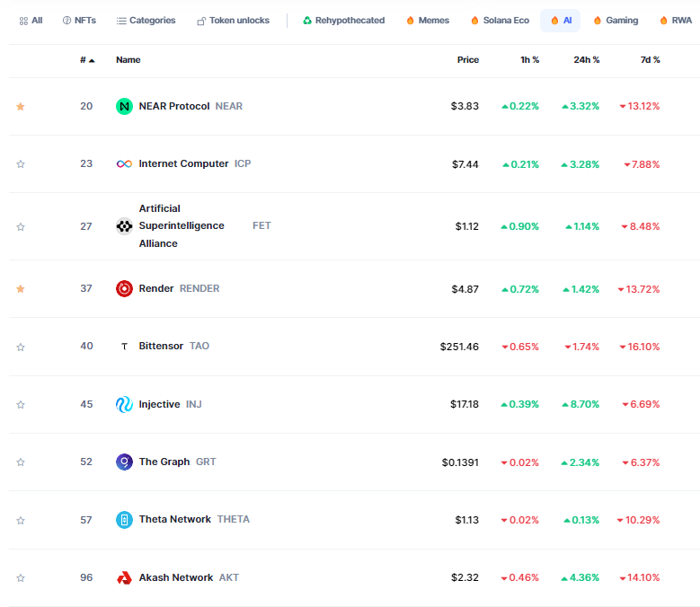The width and height of the screenshot is (700, 607).
Task: Click Render's rank number 37
Action: (86, 288)
